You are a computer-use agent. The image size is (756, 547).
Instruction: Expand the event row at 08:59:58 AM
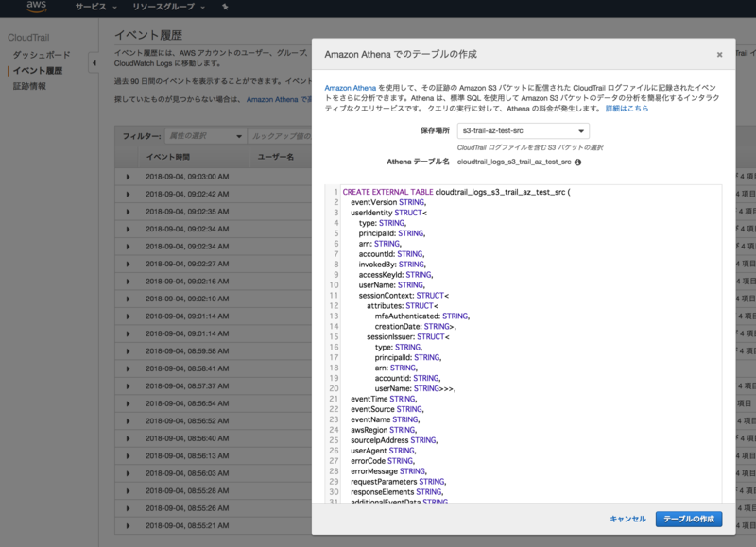[x=128, y=351]
